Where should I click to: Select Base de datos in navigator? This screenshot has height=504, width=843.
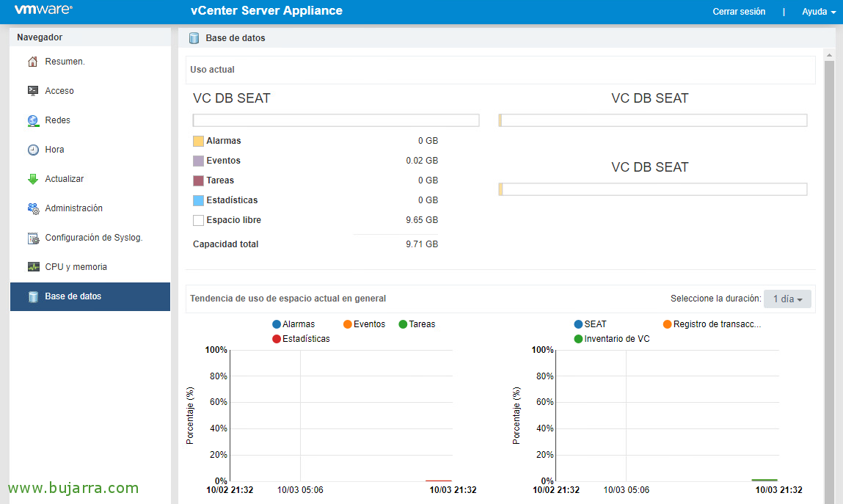click(x=90, y=296)
